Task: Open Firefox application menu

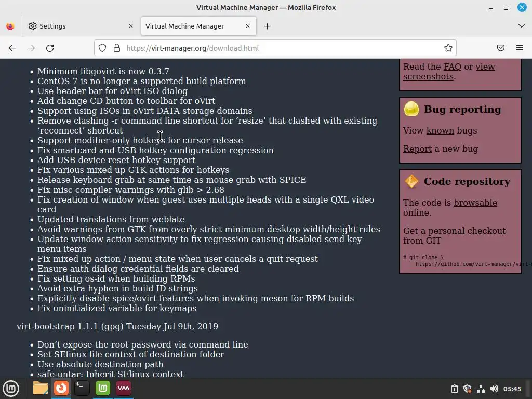Action: (x=520, y=48)
